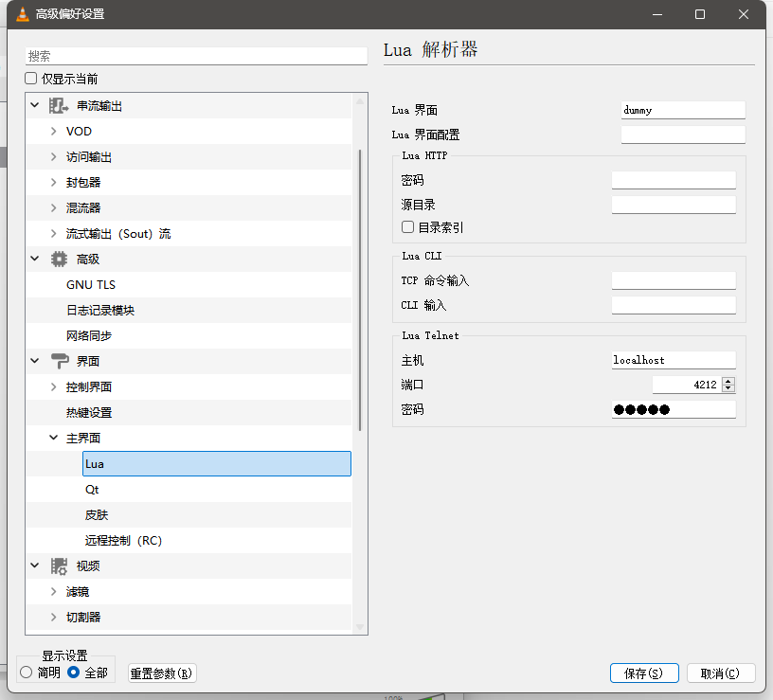Minimize the 高级偏好设置 window
The width and height of the screenshot is (773, 700).
(657, 14)
